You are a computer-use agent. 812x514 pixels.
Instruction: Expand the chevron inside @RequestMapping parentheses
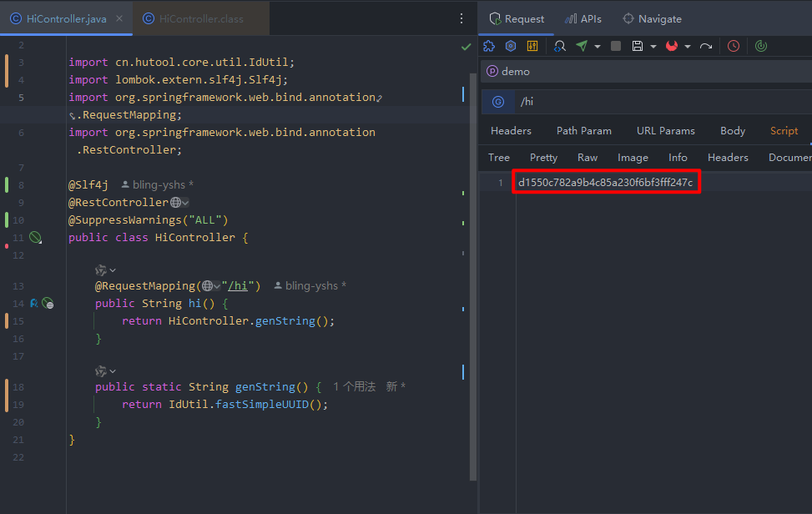point(217,286)
